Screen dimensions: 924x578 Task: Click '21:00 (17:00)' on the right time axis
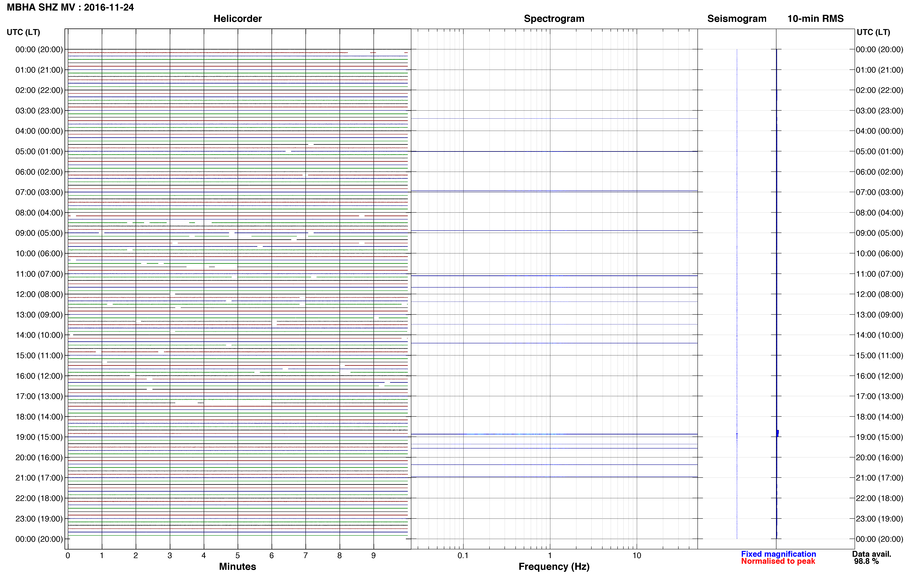pos(879,478)
